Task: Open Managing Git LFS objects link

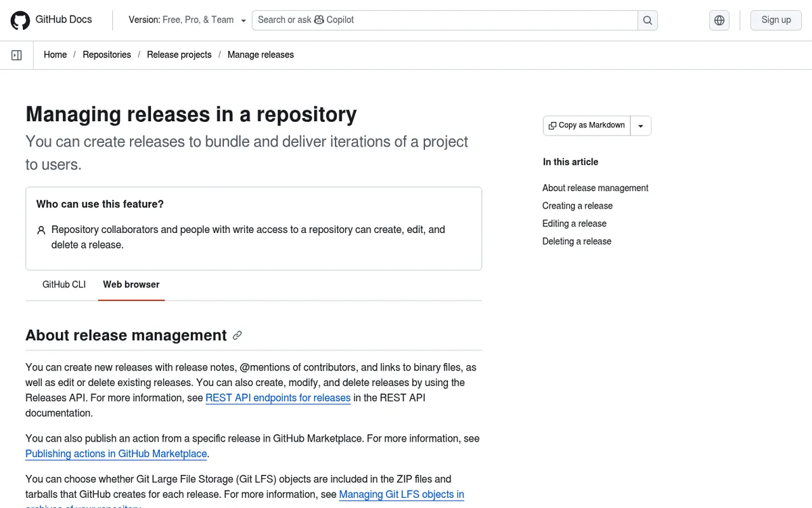Action: (x=401, y=494)
